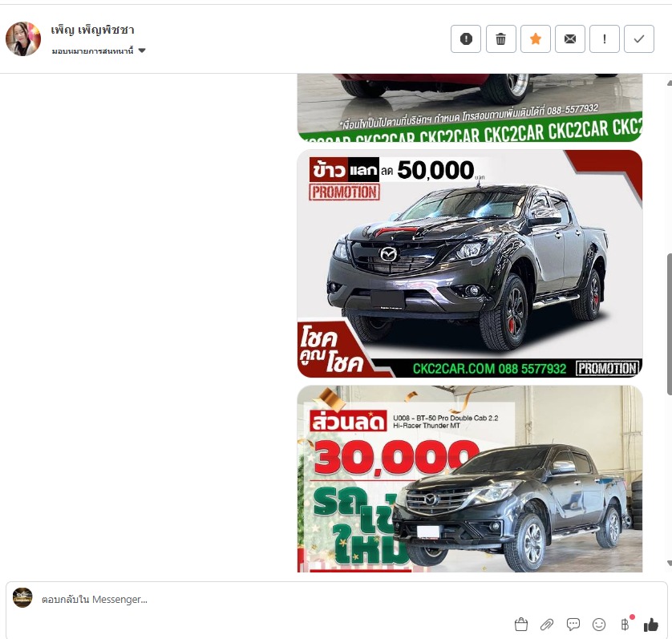Open contact name เพ็ญ เพ็ญพิชชา
Viewport: 672px width, 639px height.
(x=92, y=30)
